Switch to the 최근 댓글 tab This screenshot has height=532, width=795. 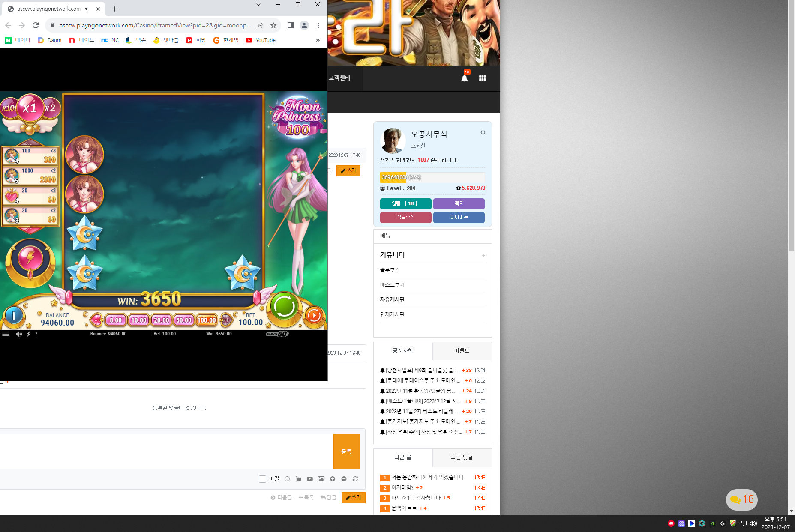tap(462, 457)
